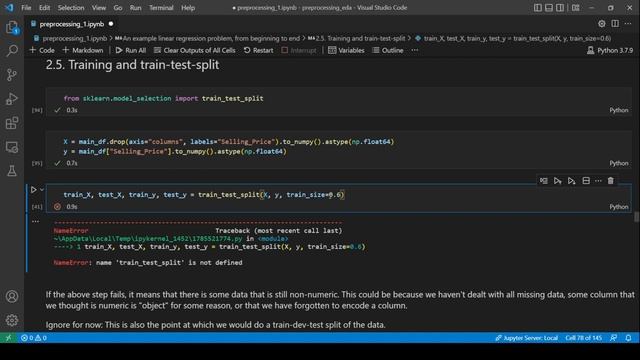Split the cell using cell toolbar
This screenshot has width=640, height=360.
(586, 181)
